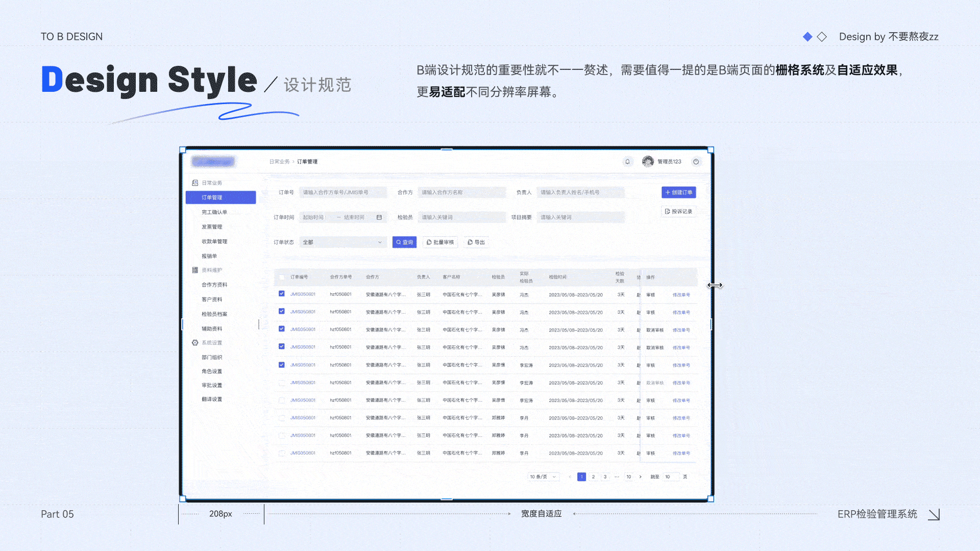
Task: Click the 资料维护 icon in the sidebar
Action: (195, 270)
